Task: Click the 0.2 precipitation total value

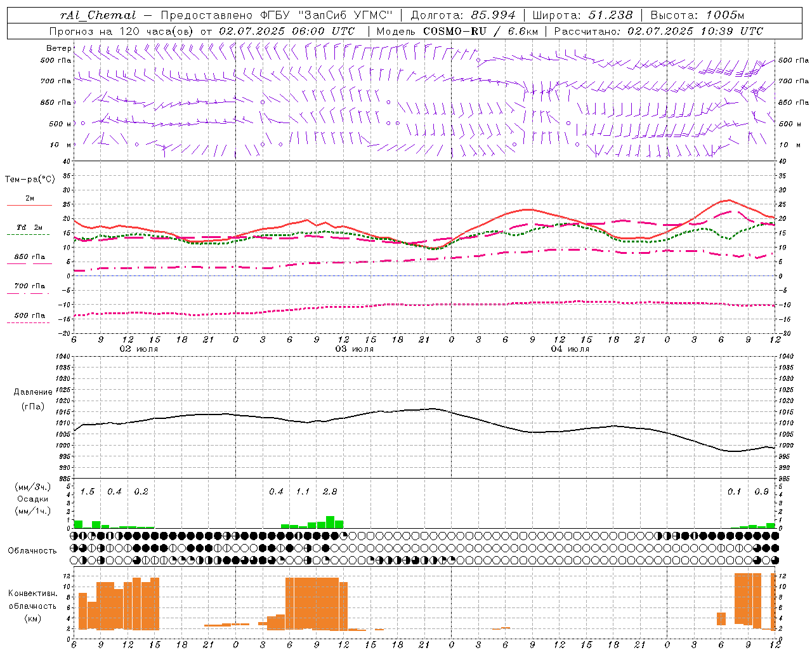Action: 141,492
